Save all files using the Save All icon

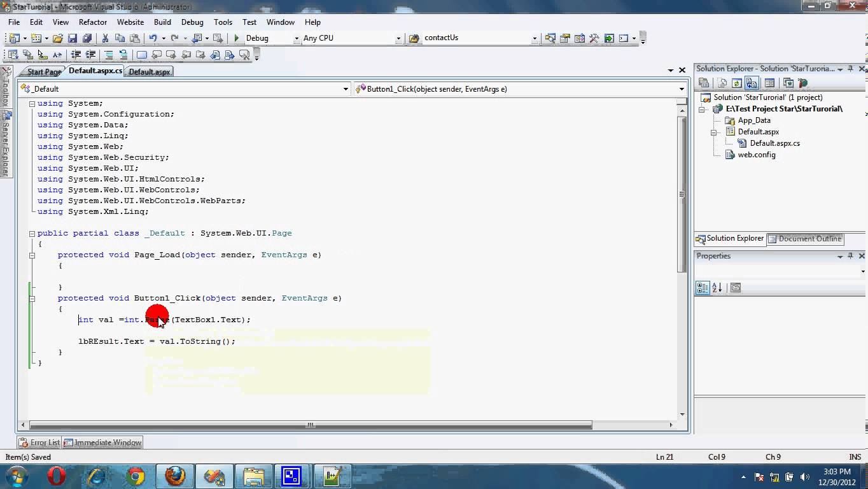(x=88, y=38)
